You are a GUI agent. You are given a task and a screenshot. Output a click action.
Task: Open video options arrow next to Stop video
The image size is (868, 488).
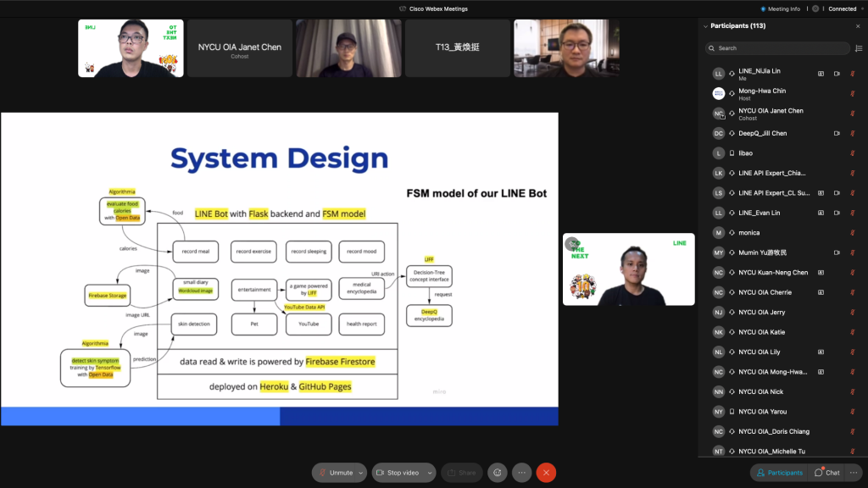(430, 473)
